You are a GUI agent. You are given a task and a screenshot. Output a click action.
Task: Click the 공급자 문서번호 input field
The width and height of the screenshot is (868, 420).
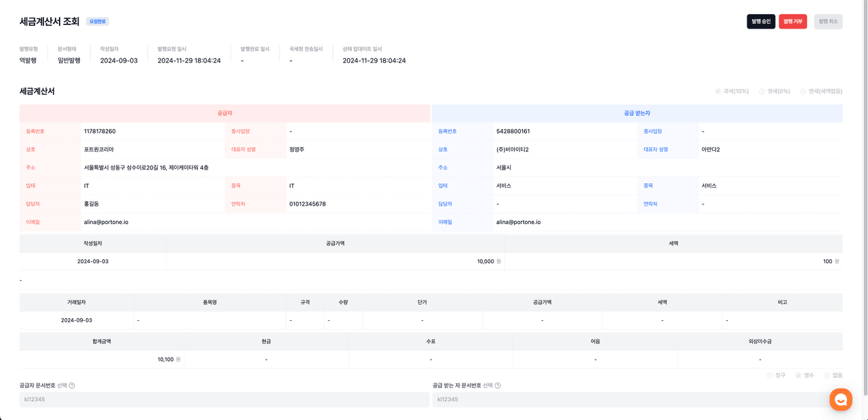pyautogui.click(x=224, y=400)
